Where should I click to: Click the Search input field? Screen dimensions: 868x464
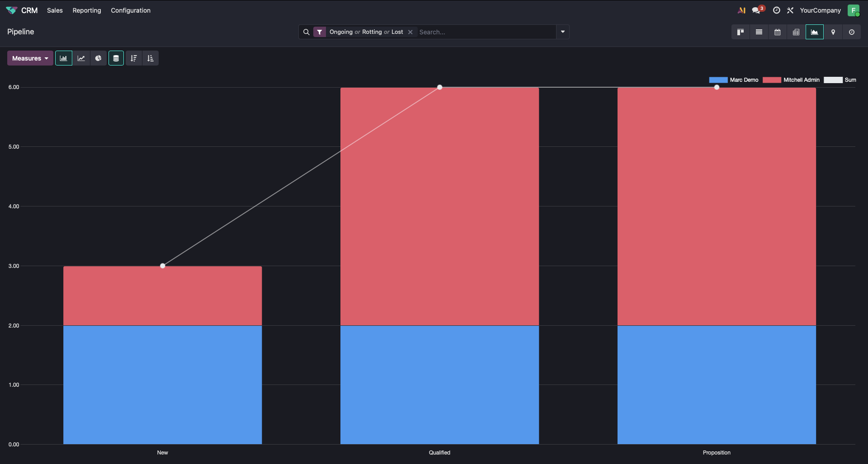click(x=484, y=32)
